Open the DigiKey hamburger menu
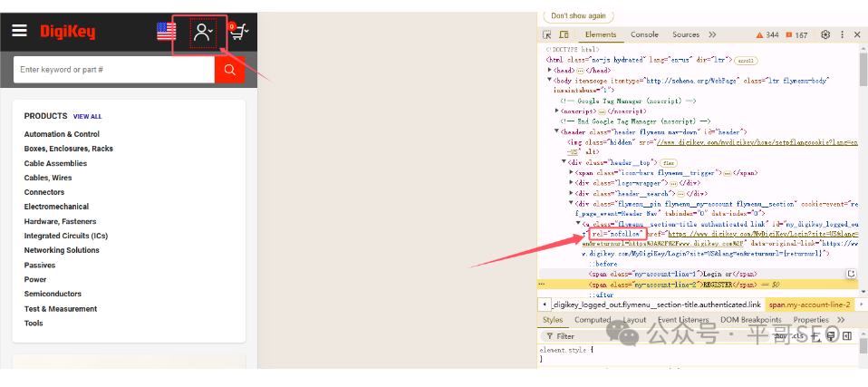The width and height of the screenshot is (868, 387). point(19,31)
